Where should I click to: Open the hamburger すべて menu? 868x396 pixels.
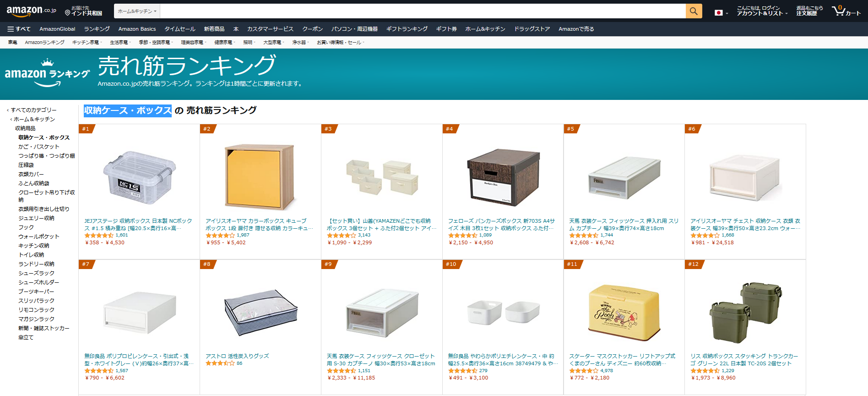pos(19,29)
